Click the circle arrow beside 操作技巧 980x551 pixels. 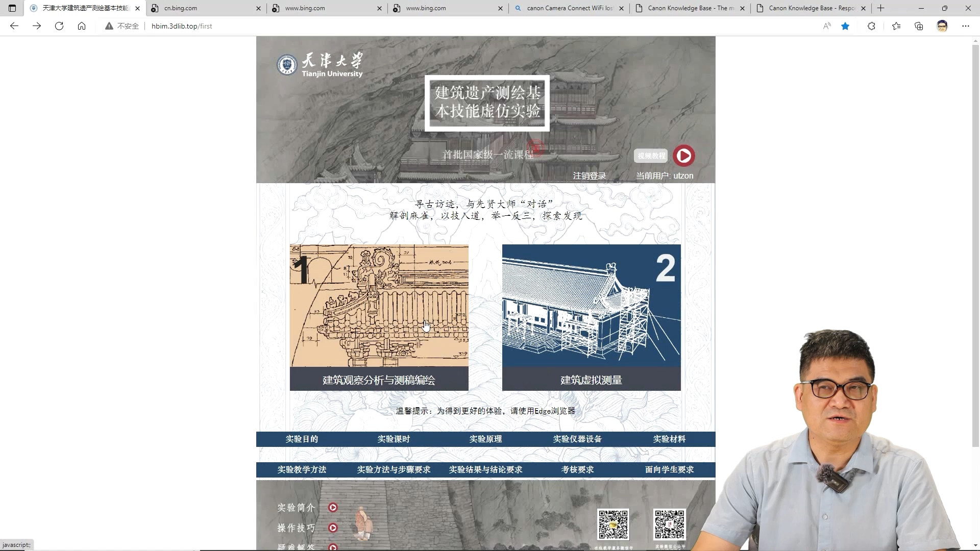333,528
